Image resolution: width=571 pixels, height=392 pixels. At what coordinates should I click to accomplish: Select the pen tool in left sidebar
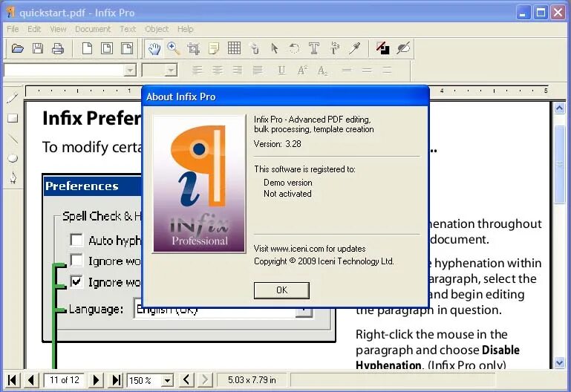13,177
